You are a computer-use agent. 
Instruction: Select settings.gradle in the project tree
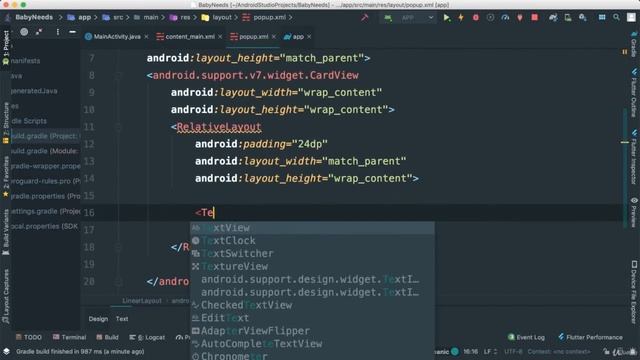[45, 211]
